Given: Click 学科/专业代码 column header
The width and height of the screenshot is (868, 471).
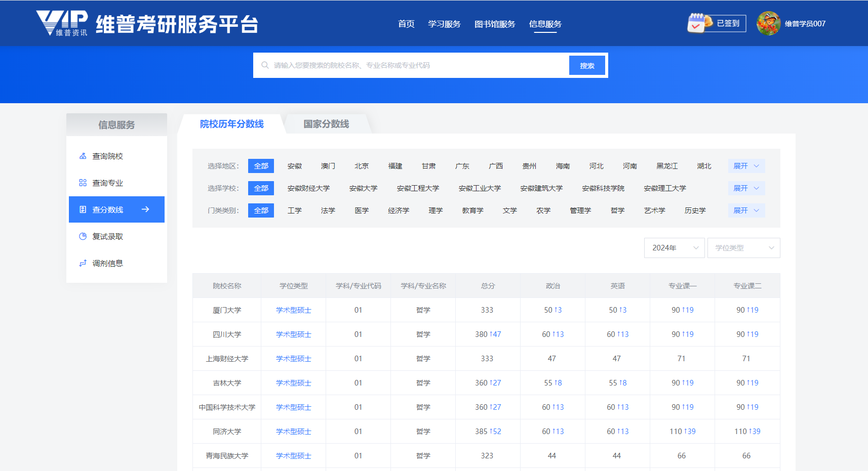Looking at the screenshot, I should tap(358, 286).
